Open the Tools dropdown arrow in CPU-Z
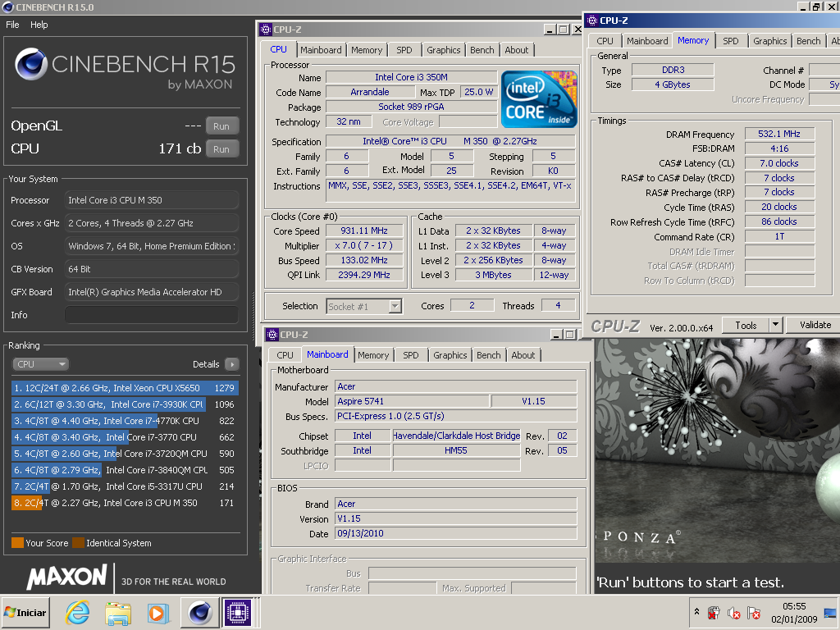This screenshot has width=840, height=630. (776, 325)
